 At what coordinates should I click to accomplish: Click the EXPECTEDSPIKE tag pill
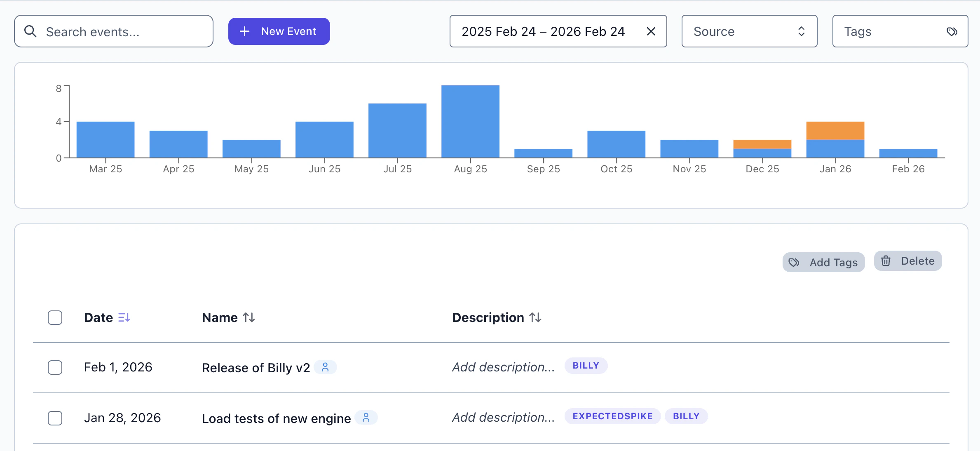click(x=612, y=416)
